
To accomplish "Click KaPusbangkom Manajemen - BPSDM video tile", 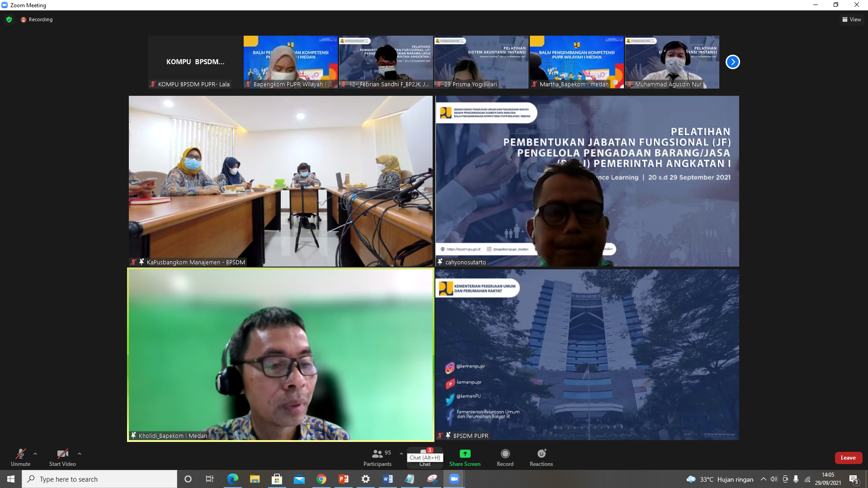I will pyautogui.click(x=281, y=181).
